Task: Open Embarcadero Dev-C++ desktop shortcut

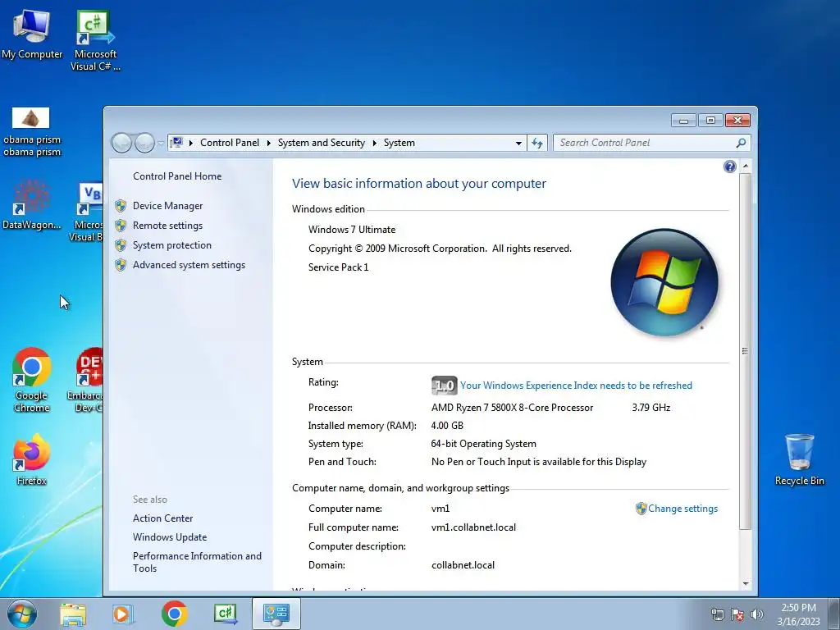Action: (x=87, y=380)
